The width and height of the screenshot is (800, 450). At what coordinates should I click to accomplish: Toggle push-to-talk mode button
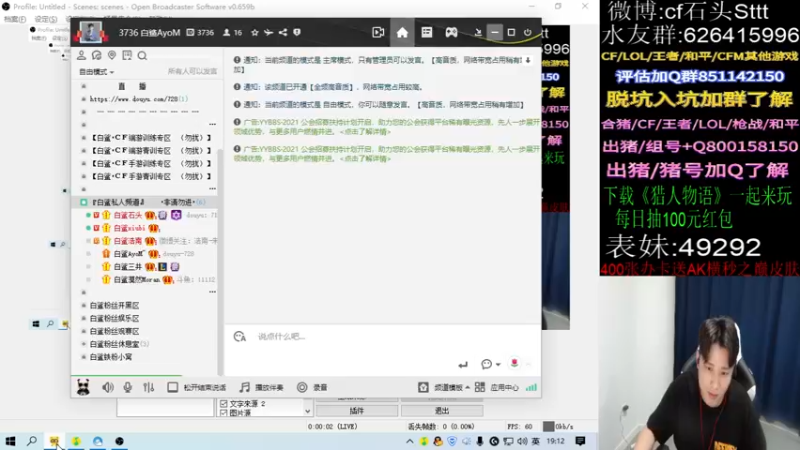196,387
